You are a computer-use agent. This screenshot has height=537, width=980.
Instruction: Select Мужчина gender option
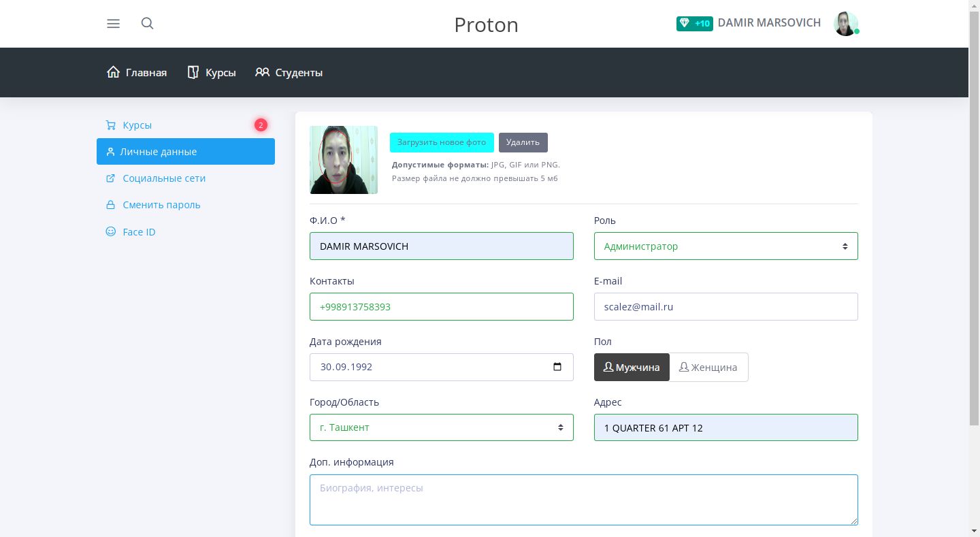tap(632, 368)
